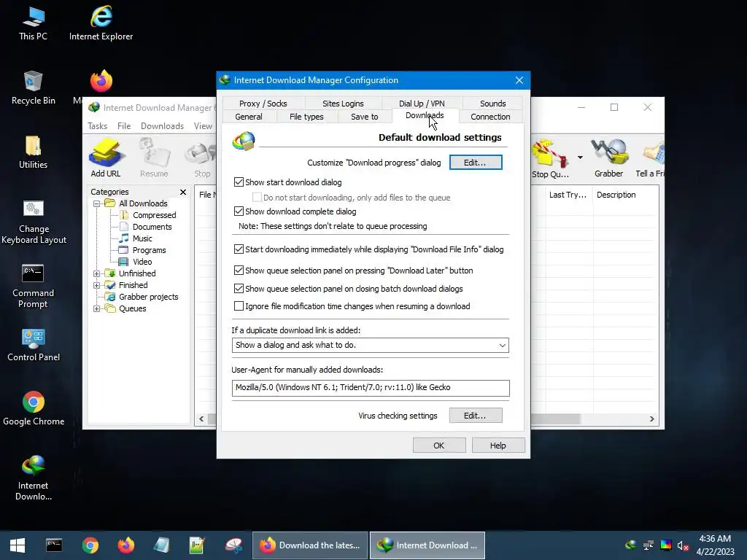Open the Stop Queue dropdown arrow

580,157
